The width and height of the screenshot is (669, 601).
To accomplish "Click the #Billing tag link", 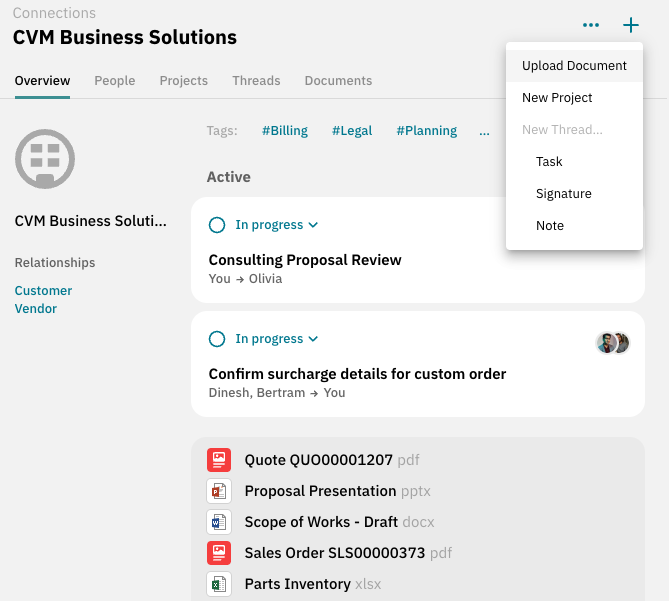I will click(x=285, y=131).
